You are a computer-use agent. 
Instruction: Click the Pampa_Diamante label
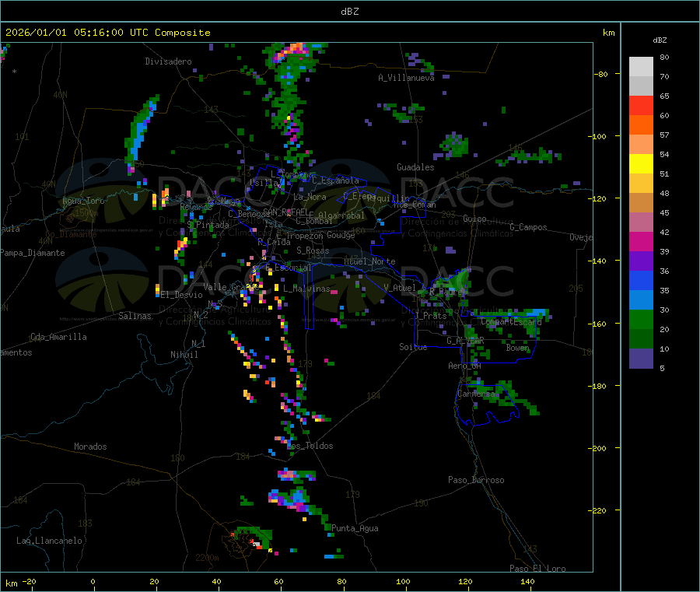tap(33, 253)
